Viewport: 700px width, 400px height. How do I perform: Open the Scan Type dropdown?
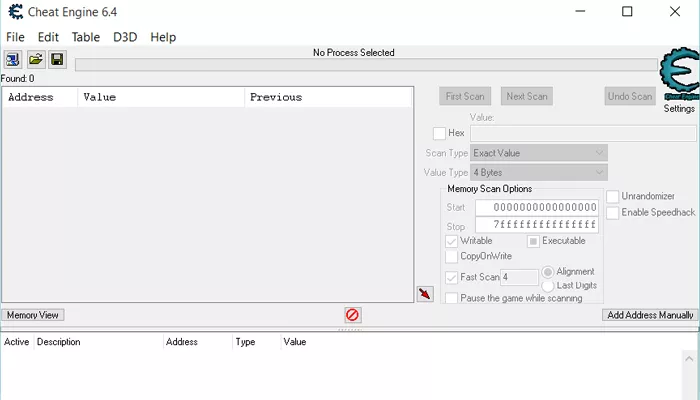pos(539,153)
